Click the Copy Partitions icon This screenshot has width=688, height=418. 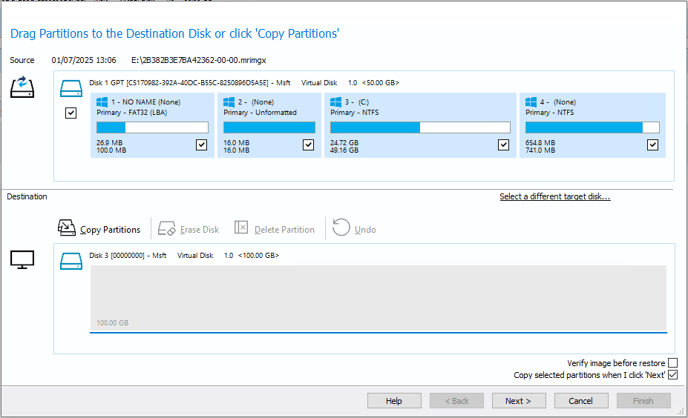67,229
